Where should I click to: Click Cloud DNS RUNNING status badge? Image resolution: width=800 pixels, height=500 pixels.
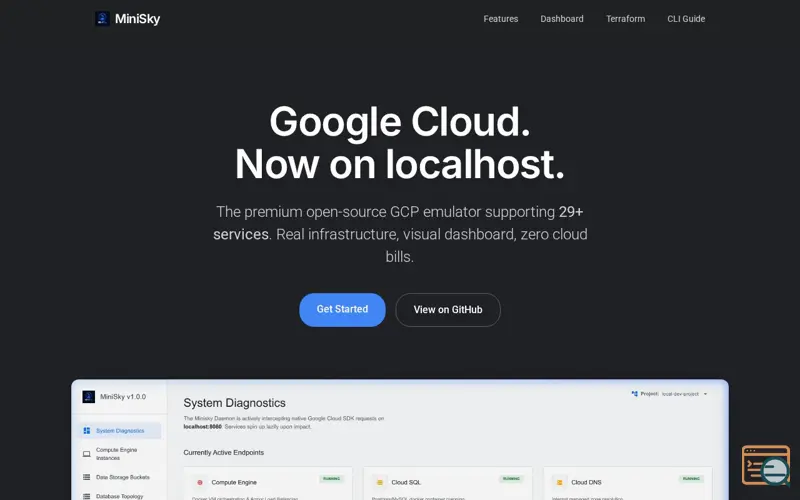[691, 479]
